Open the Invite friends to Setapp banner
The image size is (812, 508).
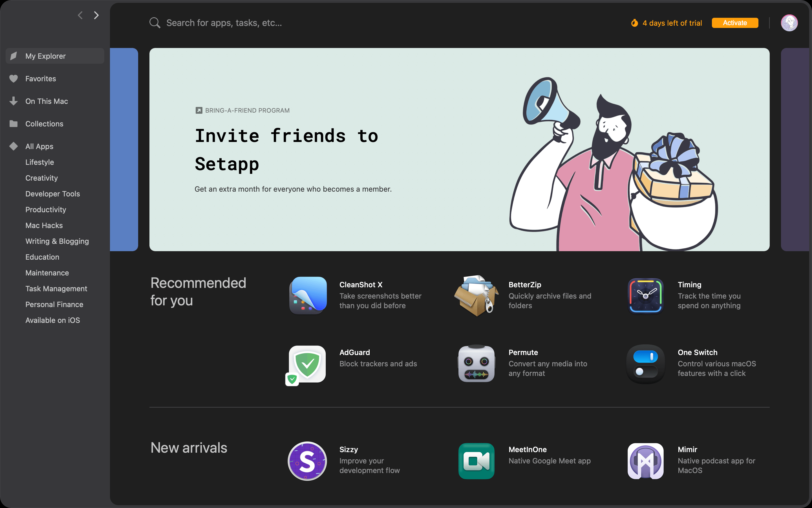(x=459, y=150)
